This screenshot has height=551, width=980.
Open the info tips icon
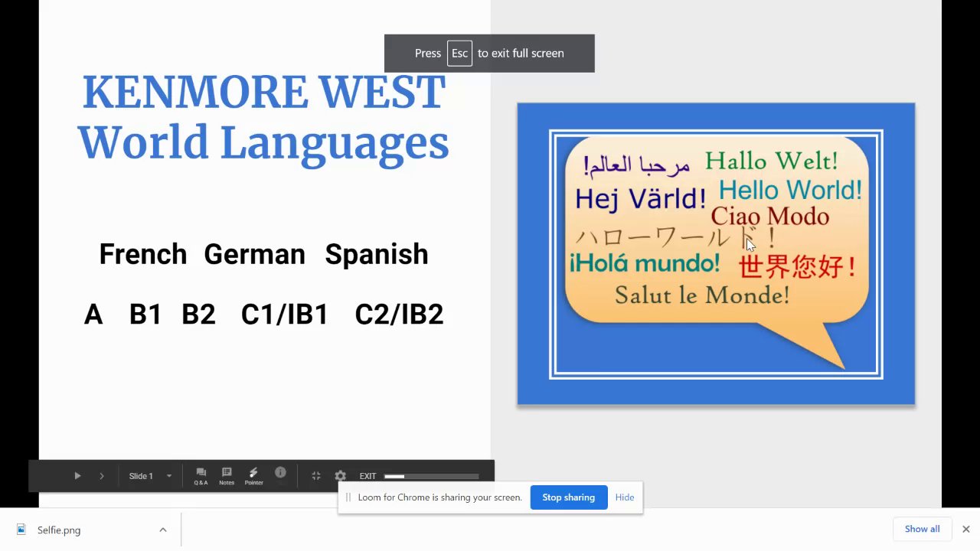click(280, 473)
